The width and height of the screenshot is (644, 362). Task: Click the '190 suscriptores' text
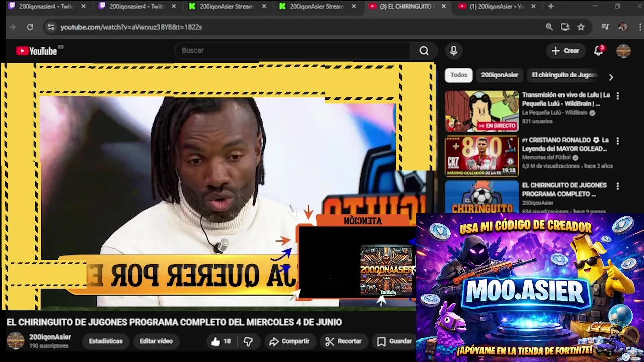click(49, 346)
